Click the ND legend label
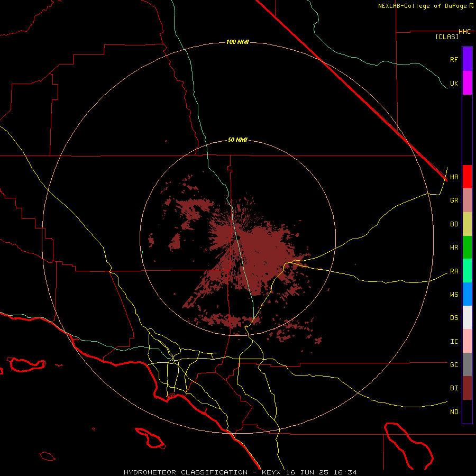Screen dimensions: 476x476 (454, 412)
